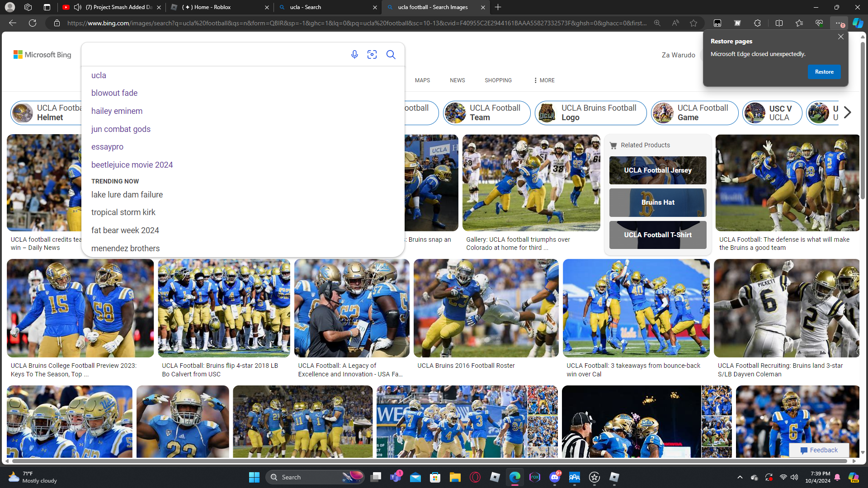The width and height of the screenshot is (868, 488).
Task: Open UCLA Football Jersey related product
Action: pyautogui.click(x=658, y=170)
